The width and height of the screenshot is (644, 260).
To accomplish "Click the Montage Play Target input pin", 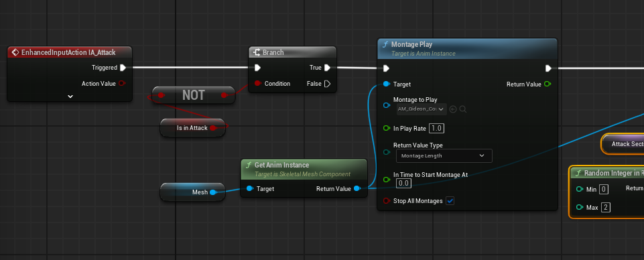I will [x=386, y=84].
